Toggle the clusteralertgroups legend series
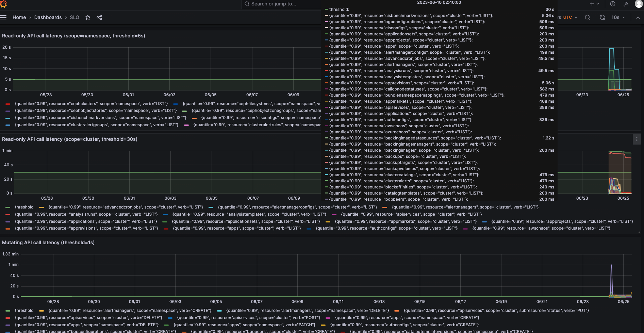644x333 pixels. [x=97, y=125]
